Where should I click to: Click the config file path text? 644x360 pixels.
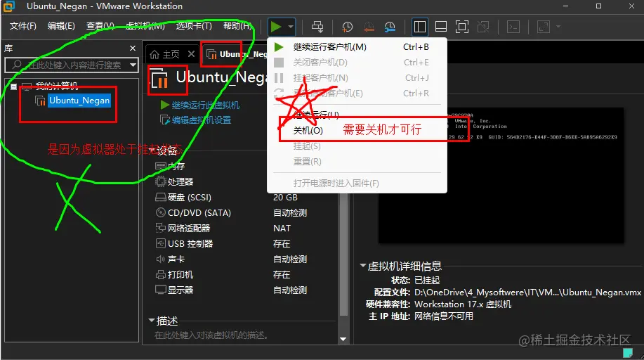point(527,292)
